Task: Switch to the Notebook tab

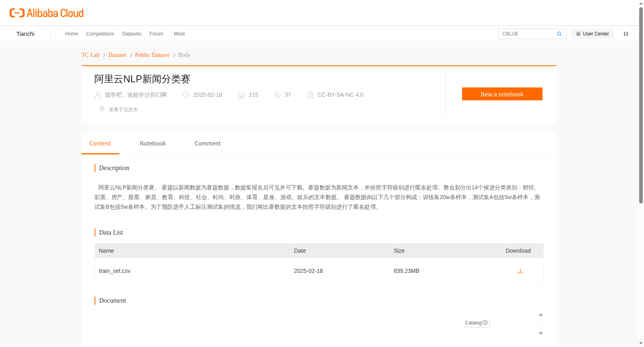Action: click(x=153, y=143)
